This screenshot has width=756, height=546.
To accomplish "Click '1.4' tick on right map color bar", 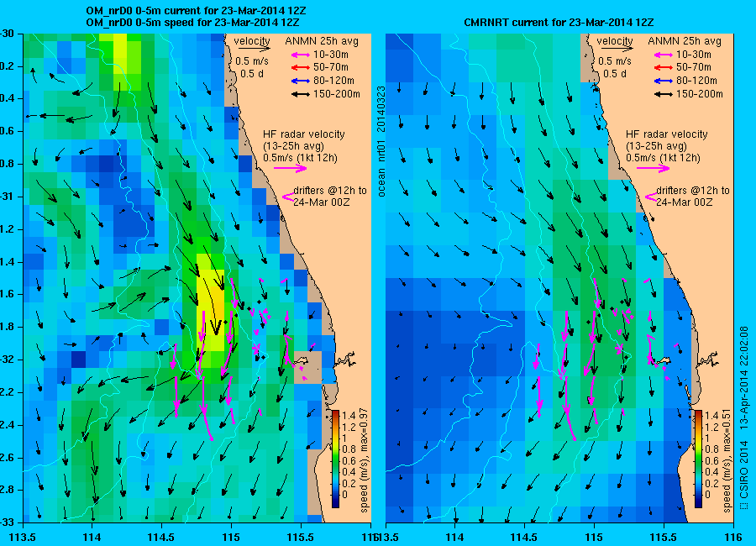I will pyautogui.click(x=711, y=416).
